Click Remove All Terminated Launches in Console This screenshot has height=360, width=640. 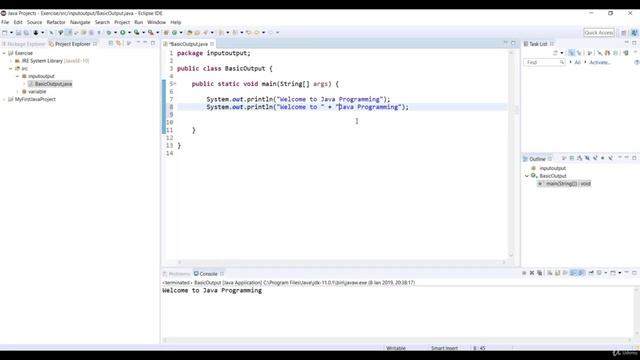pyautogui.click(x=540, y=273)
